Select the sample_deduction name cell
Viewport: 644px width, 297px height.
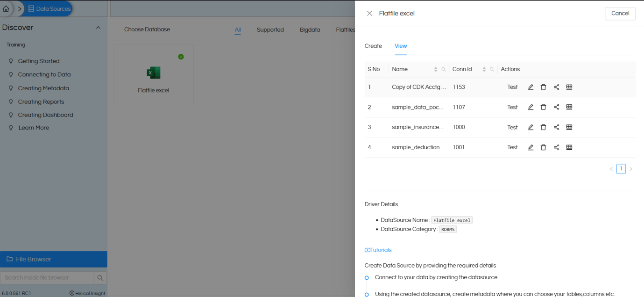[418, 147]
